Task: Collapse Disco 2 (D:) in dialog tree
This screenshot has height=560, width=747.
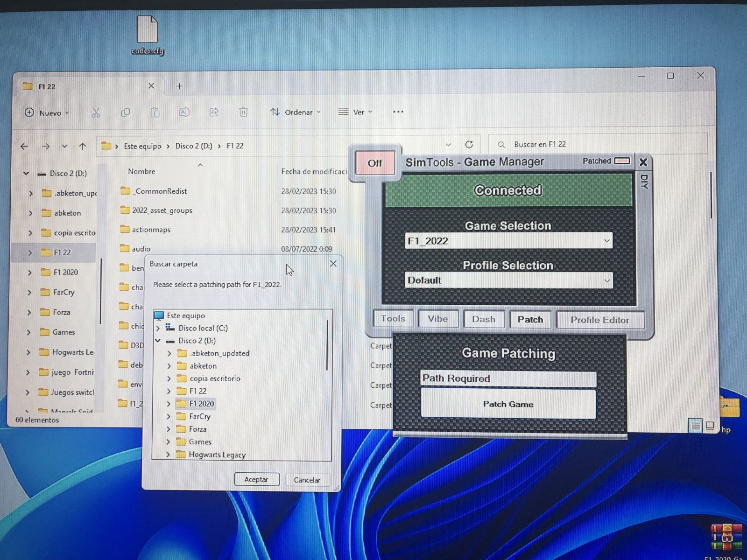Action: click(x=158, y=341)
